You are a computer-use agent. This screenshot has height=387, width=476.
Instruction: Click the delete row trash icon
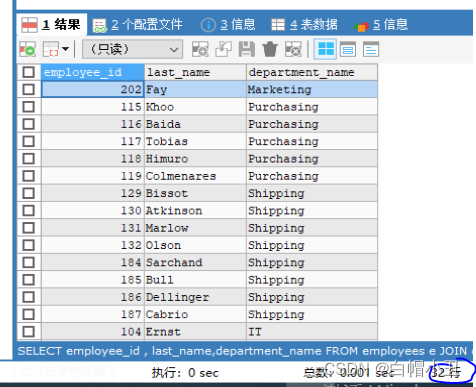click(270, 49)
